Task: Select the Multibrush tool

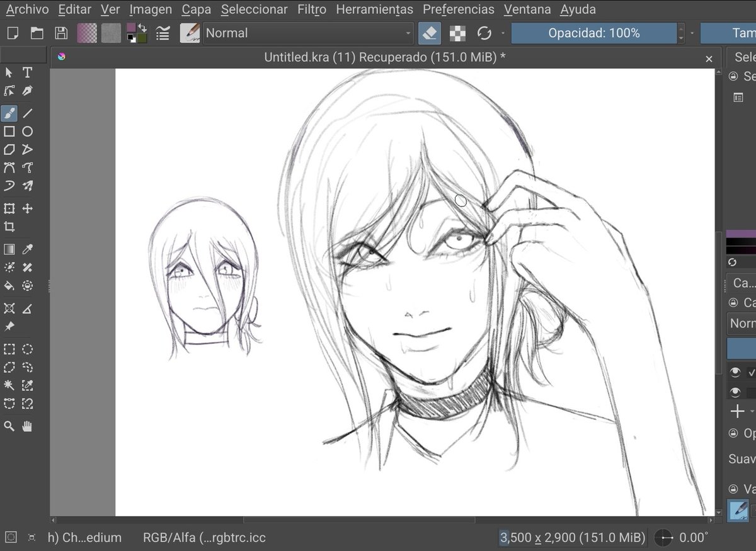Action: pos(28,186)
